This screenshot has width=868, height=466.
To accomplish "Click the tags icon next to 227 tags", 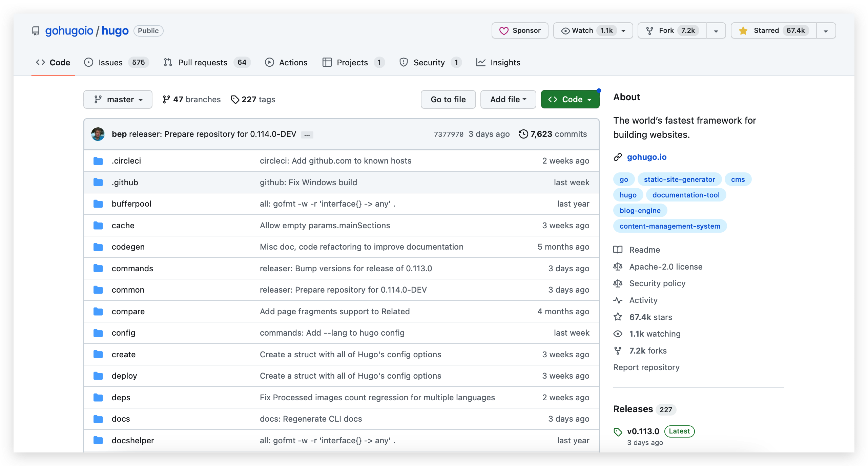I will (x=234, y=100).
